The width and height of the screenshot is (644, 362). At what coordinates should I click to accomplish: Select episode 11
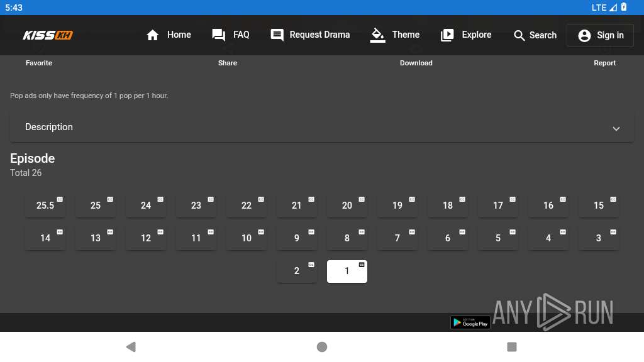point(196,238)
